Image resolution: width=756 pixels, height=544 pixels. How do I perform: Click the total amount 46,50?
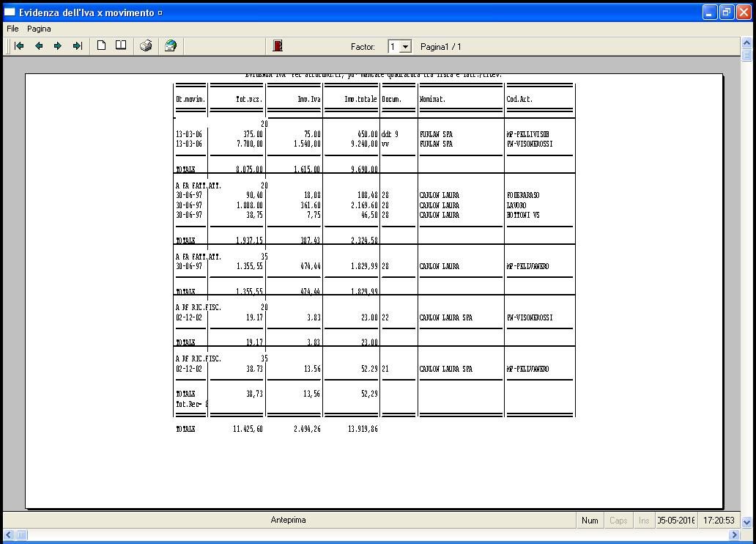(x=370, y=215)
